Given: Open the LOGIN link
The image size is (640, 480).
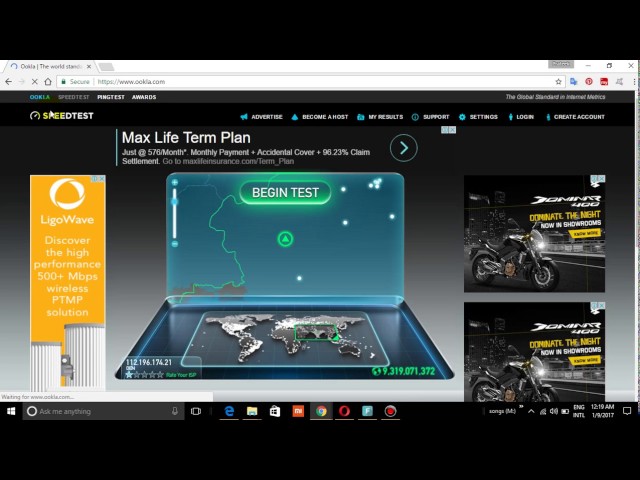Looking at the screenshot, I should tap(525, 117).
